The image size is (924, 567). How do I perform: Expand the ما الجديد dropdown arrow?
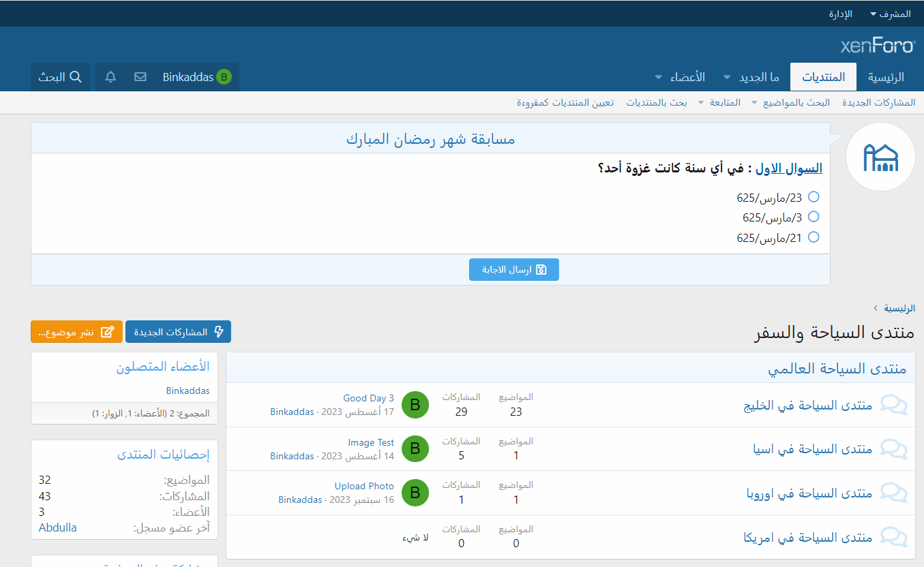coord(726,77)
